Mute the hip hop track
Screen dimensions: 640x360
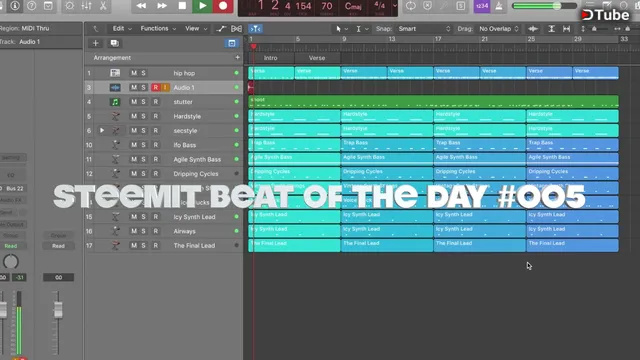(x=134, y=73)
